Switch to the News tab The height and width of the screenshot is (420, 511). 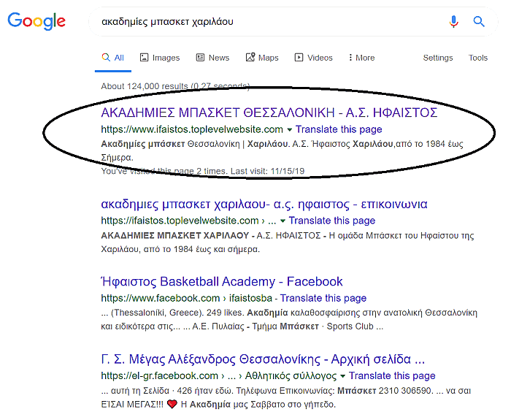212,58
